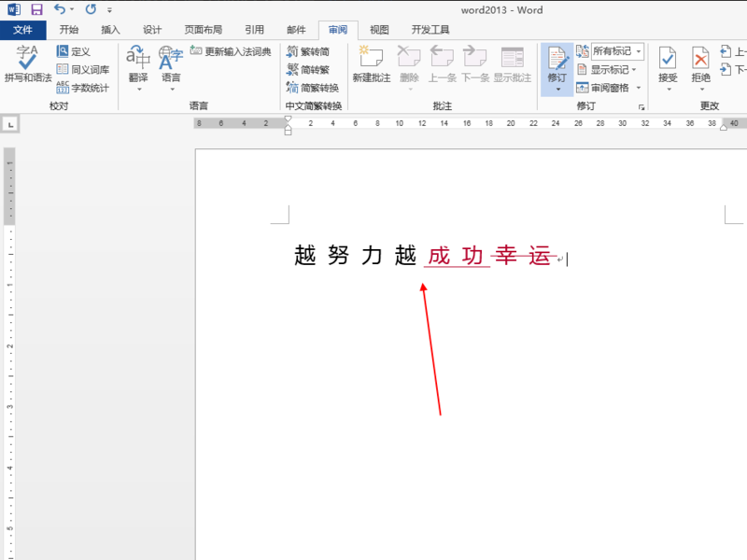Viewport: 747px width, 560px height.
Task: Click the Reject (拒绝) change icon
Action: coord(700,63)
